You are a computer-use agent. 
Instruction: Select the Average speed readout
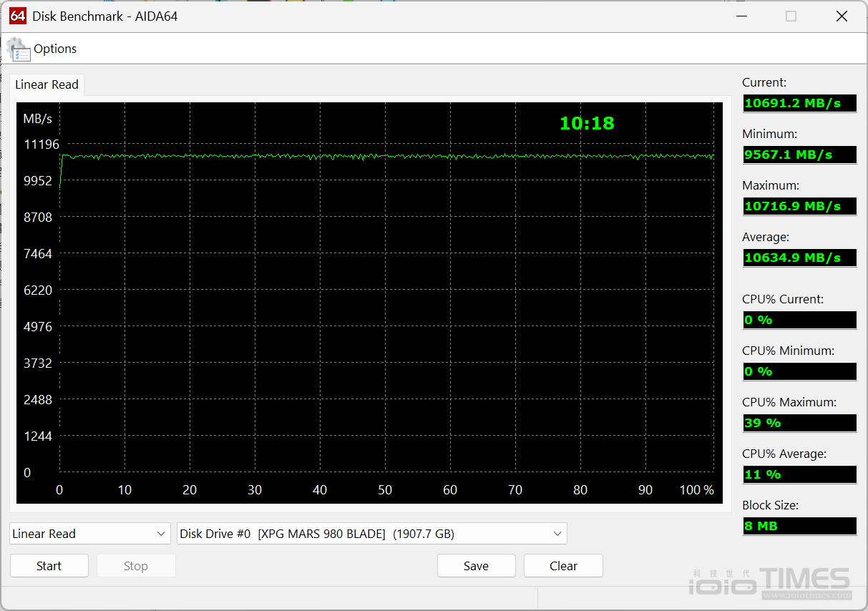tap(799, 258)
